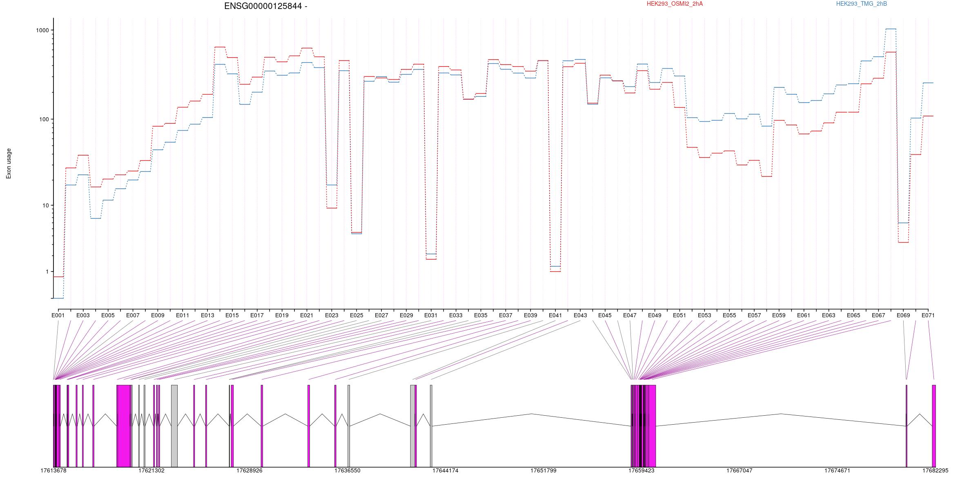Select the HEK293_TMG_2hB legend label
980x490 pixels.
pyautogui.click(x=862, y=4)
